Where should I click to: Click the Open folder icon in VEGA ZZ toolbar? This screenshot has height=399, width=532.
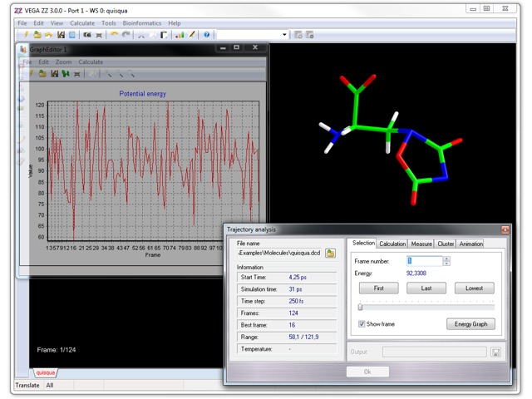coord(37,35)
